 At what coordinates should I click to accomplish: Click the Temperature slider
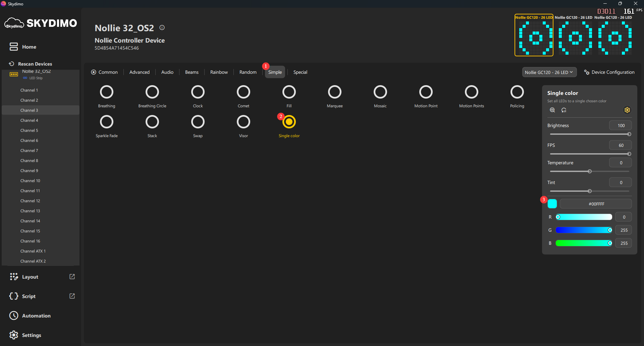coord(590,171)
